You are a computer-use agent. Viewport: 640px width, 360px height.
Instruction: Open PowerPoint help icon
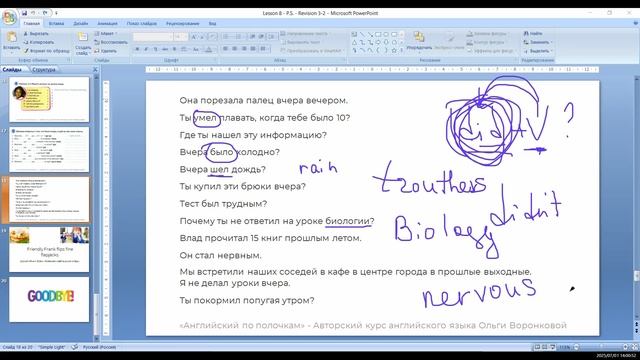click(635, 24)
